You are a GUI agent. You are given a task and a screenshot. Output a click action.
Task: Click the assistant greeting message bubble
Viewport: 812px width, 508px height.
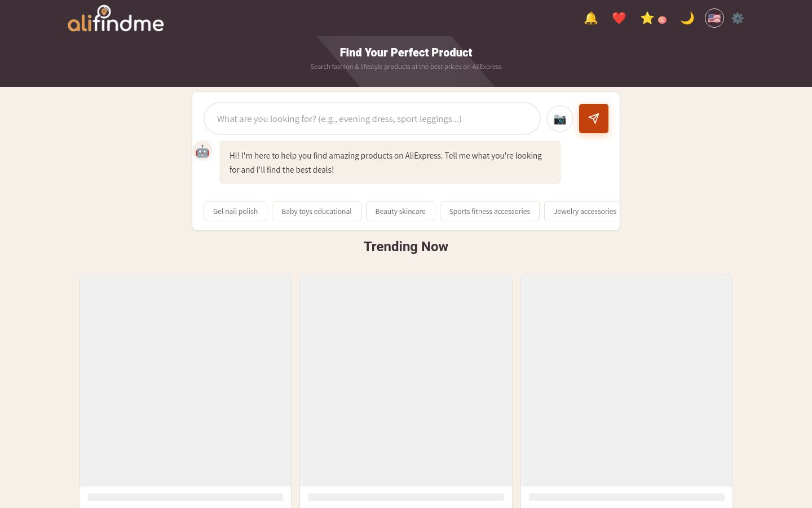pos(390,162)
